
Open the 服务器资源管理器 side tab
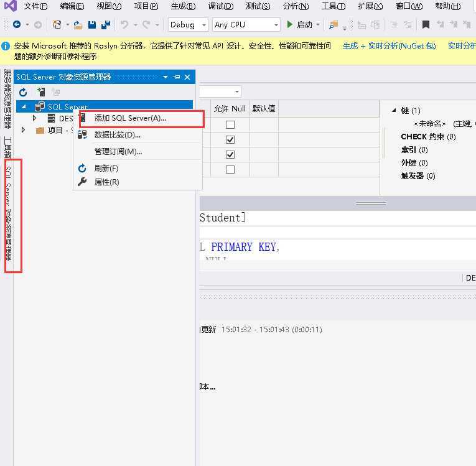coord(8,99)
